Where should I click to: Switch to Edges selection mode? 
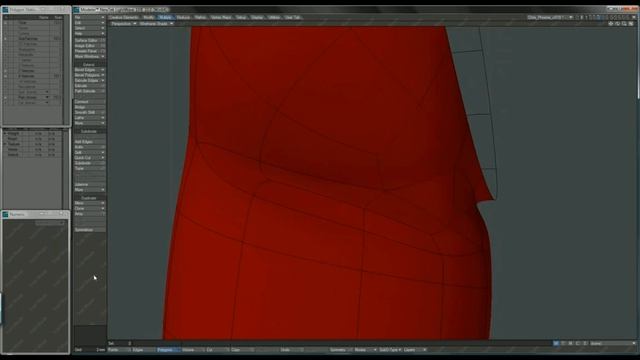coord(144,350)
